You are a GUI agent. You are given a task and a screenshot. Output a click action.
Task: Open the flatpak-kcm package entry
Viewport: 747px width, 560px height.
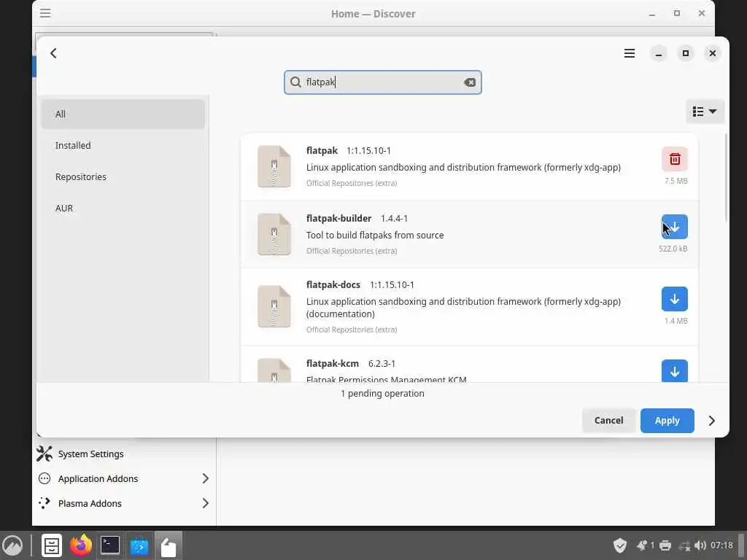pyautogui.click(x=469, y=365)
